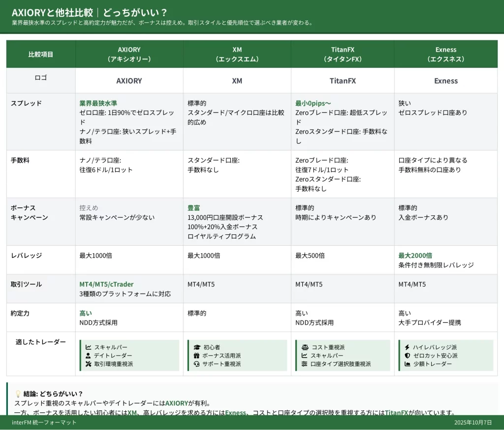Click the headset icon beside サポート重視派

197,364
